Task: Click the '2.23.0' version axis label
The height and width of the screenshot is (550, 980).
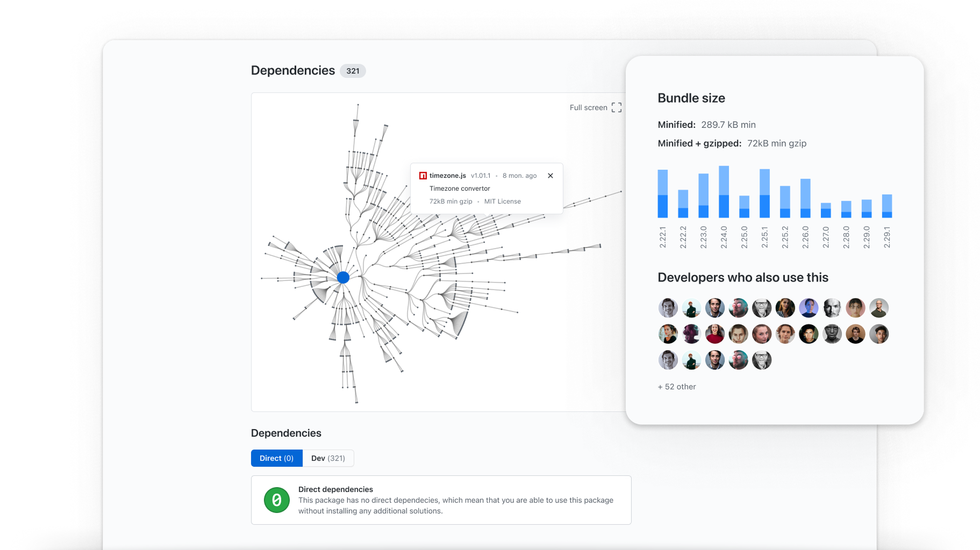Action: tap(703, 237)
